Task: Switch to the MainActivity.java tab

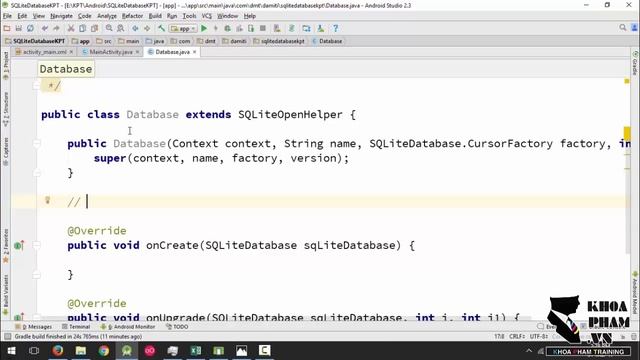Action: (111, 52)
